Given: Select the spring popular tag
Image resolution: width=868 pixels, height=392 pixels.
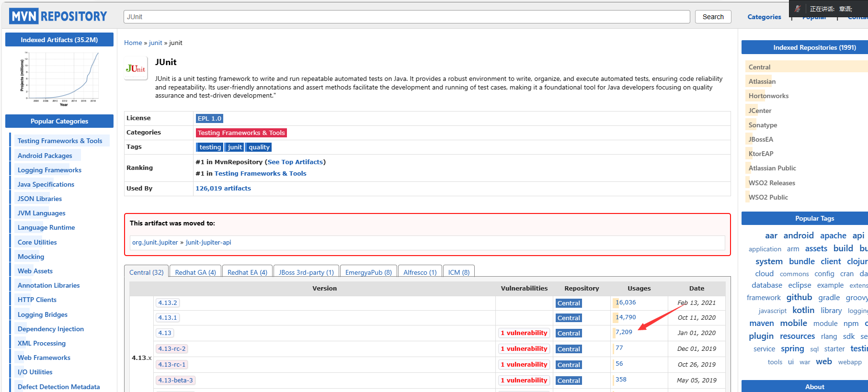Looking at the screenshot, I should [792, 349].
